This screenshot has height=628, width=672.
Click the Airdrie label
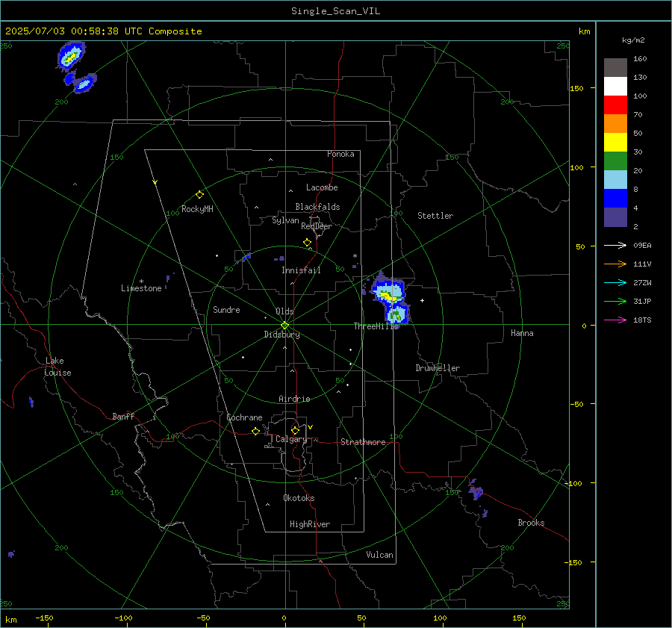click(x=294, y=399)
